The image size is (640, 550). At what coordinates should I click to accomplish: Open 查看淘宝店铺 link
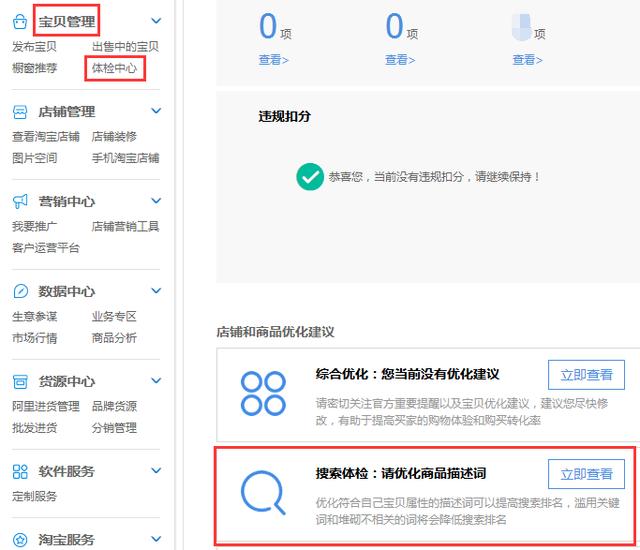[x=46, y=136]
